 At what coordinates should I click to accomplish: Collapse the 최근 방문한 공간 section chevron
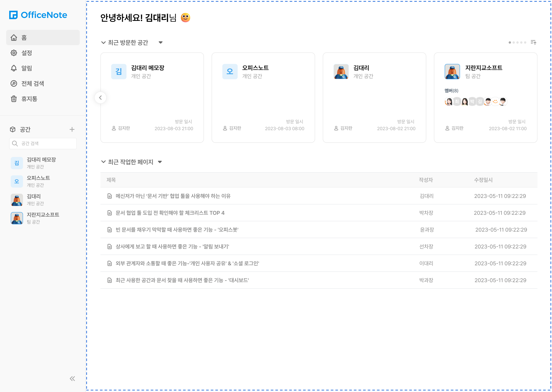click(x=103, y=43)
